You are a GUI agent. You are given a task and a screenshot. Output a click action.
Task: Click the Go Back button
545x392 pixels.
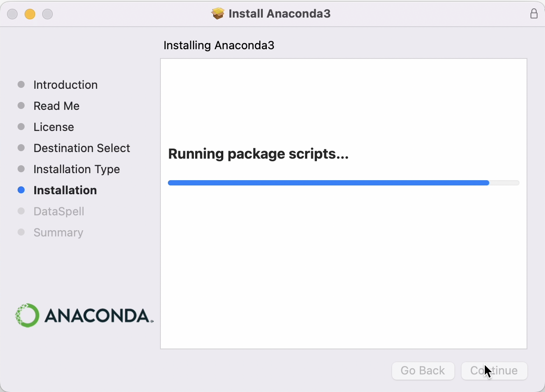[x=423, y=370]
